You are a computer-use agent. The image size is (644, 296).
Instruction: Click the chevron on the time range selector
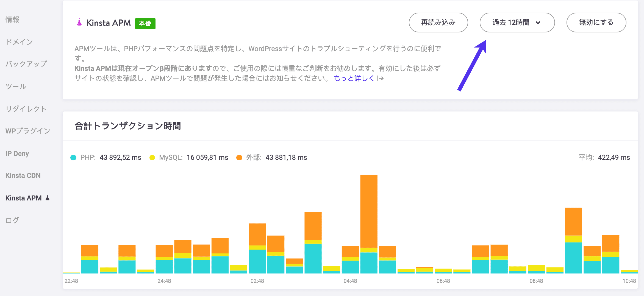pos(539,23)
